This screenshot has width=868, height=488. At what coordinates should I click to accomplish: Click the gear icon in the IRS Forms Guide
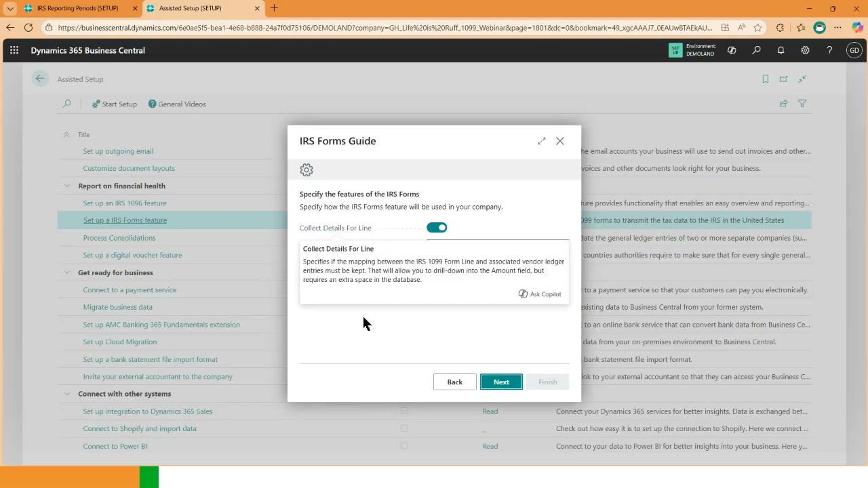point(307,169)
